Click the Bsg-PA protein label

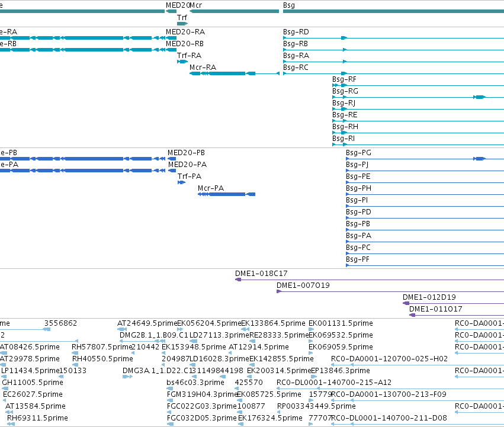[358, 236]
